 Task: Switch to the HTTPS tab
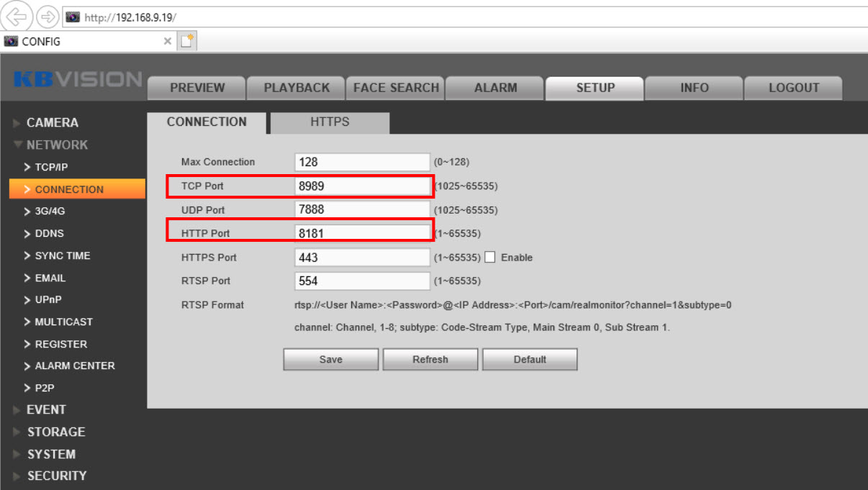pos(330,122)
